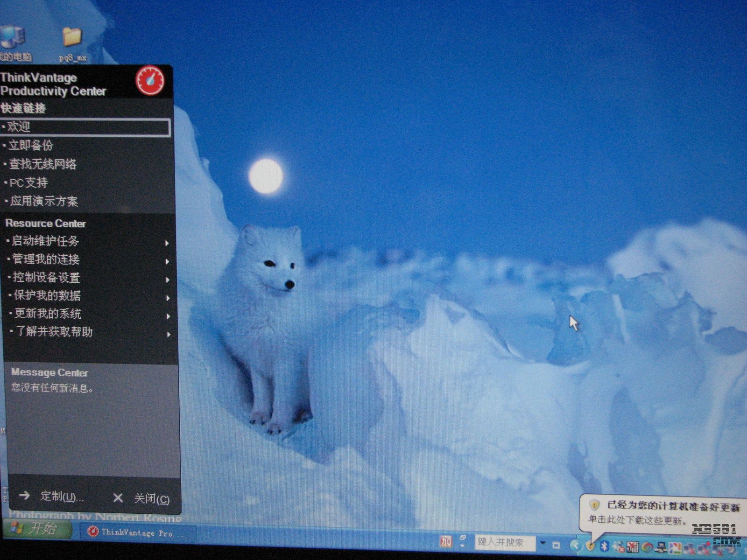Open the search box dropdown arrow
The height and width of the screenshot is (560, 747).
coord(543,543)
